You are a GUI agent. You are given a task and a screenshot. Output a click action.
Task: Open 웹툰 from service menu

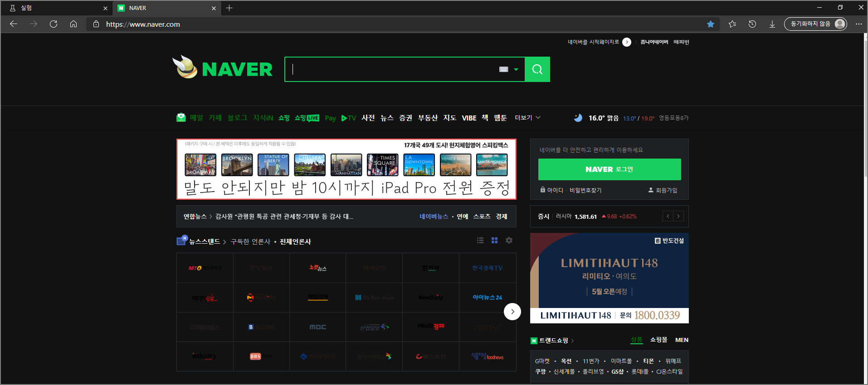(x=500, y=118)
